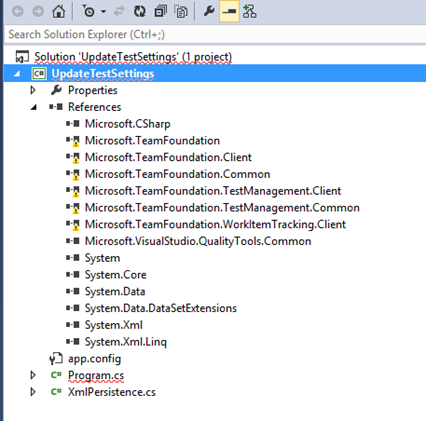Select the UpdateTestSettings project
The height and width of the screenshot is (421, 426).
click(103, 74)
